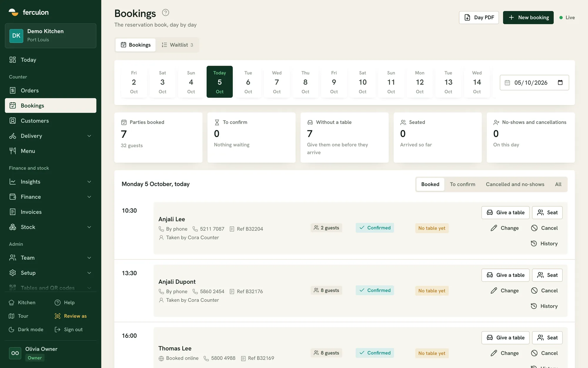Change Anjali Dupont's booking
The width and height of the screenshot is (588, 368).
coord(505,291)
